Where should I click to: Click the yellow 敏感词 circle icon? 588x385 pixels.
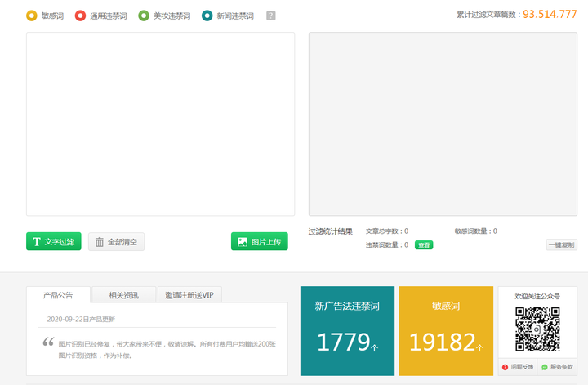pyautogui.click(x=32, y=16)
